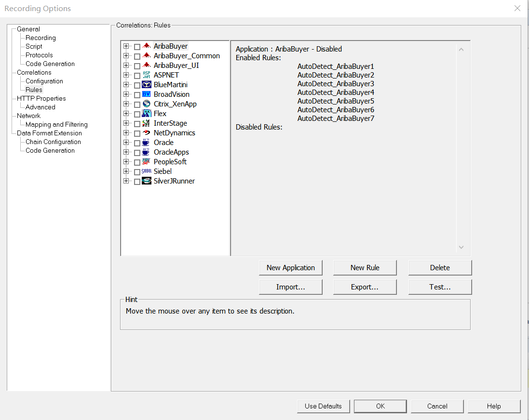Click the rules pane scroll up arrow
This screenshot has height=420, width=529.
(x=461, y=50)
